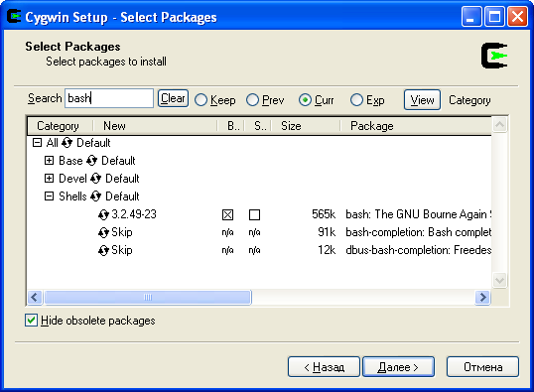Click the bash: The GNU Bourne Again package text

(x=419, y=214)
